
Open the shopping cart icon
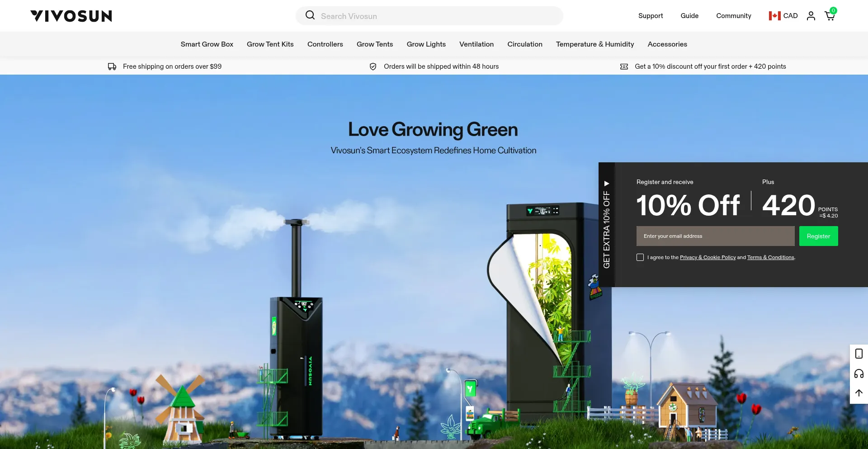pos(830,16)
